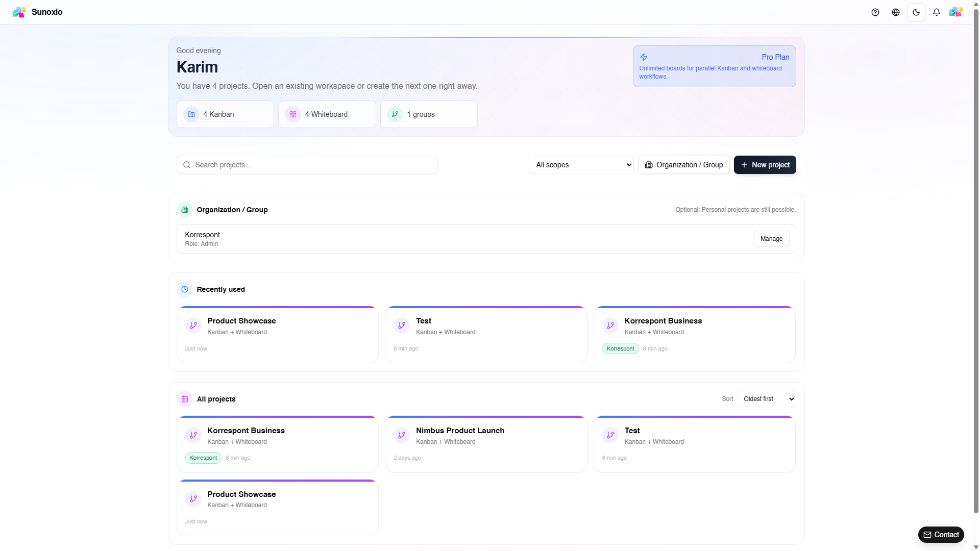Click the 4 Kanban stat card

point(225,114)
